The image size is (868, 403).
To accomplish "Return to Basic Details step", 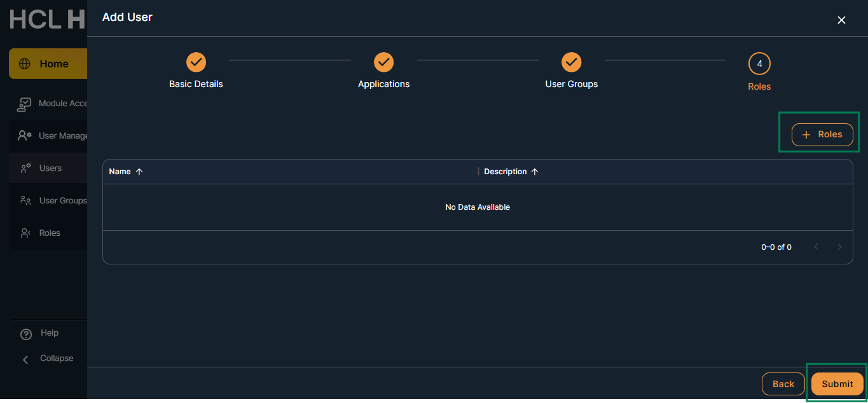I will point(196,62).
